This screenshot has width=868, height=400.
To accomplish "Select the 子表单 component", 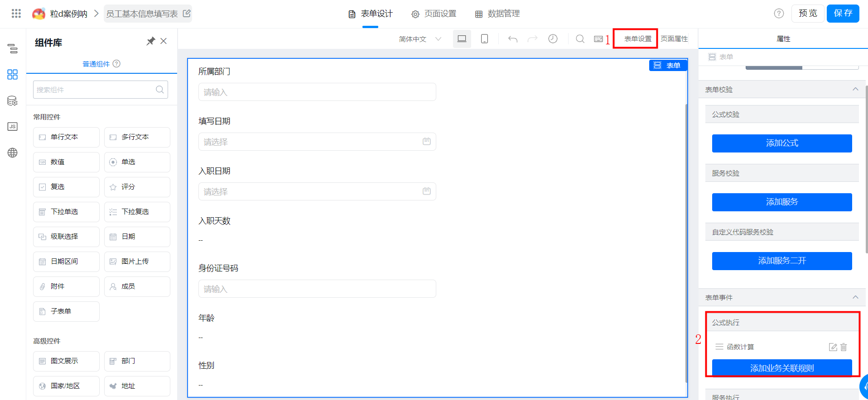I will (x=66, y=311).
